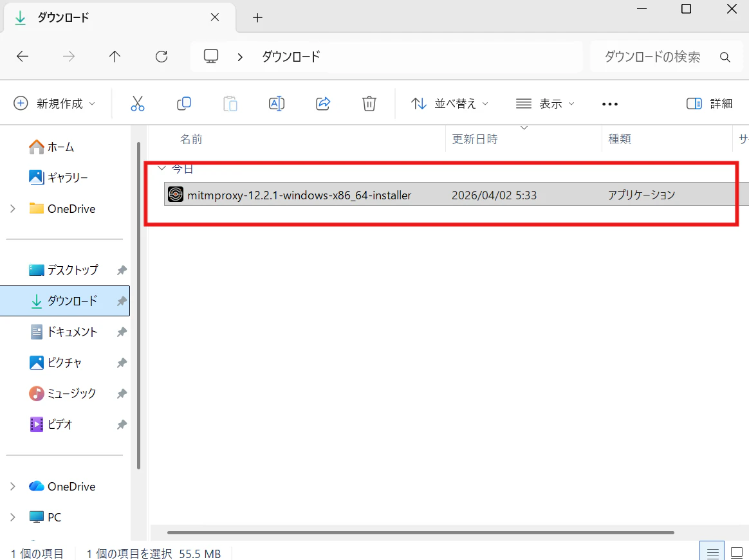The width and height of the screenshot is (749, 560).
Task: Click the PC monitor icon in address bar
Action: 210,57
